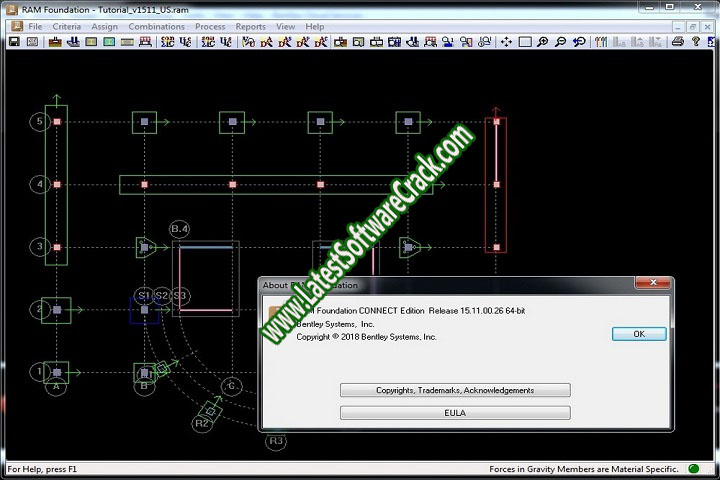Viewport: 720px width, 480px height.
Task: Click the 'Copyright © 2018 Bentley Systems, Inc.' text
Action: (366, 337)
